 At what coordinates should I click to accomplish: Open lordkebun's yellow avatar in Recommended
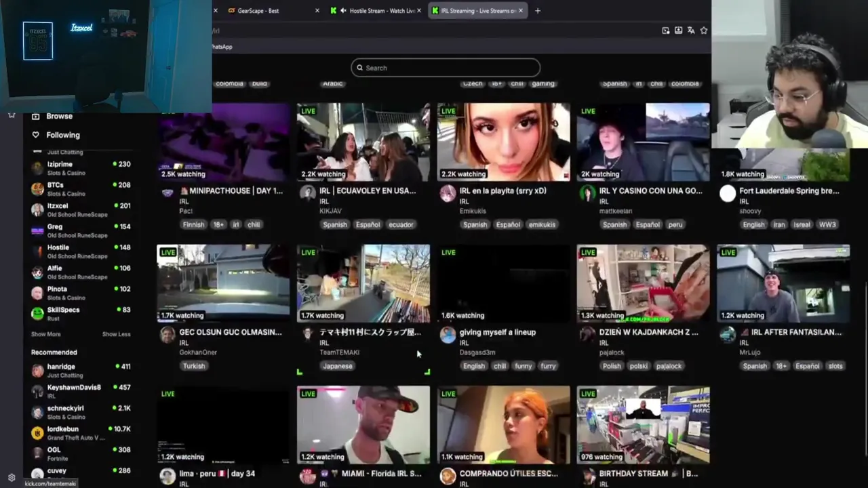[x=37, y=433]
